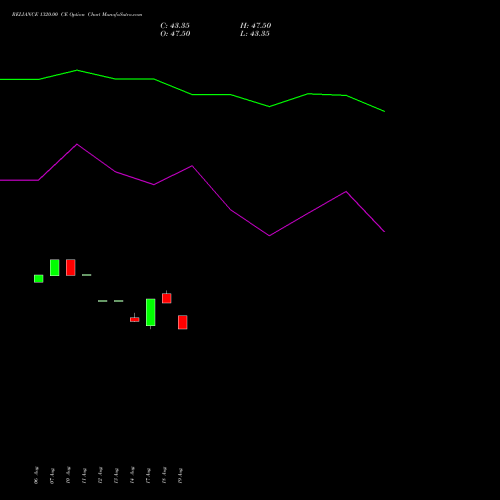Select the flat dash candle for 13 Aug
This screenshot has height=500, width=500.
pos(119,301)
